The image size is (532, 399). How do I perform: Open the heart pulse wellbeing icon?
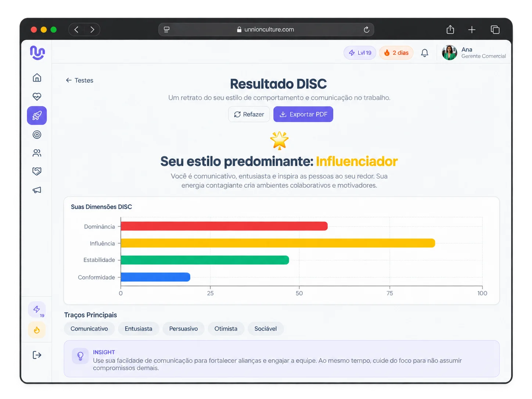tap(37, 97)
